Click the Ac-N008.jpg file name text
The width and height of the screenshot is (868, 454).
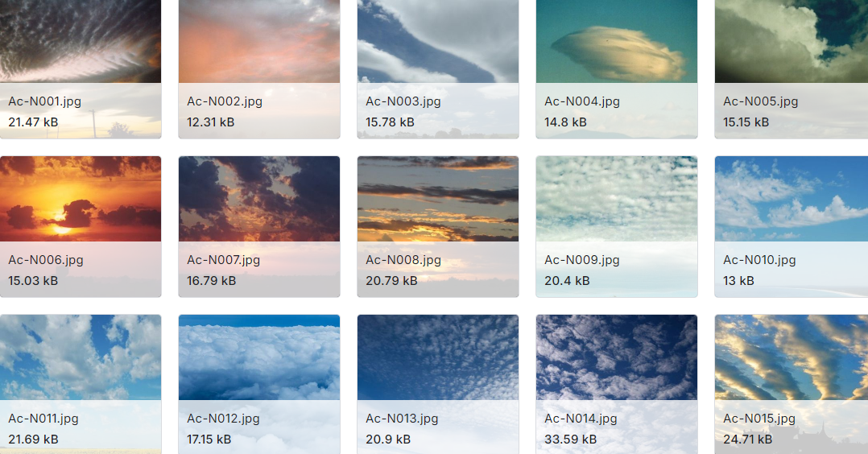pyautogui.click(x=403, y=260)
